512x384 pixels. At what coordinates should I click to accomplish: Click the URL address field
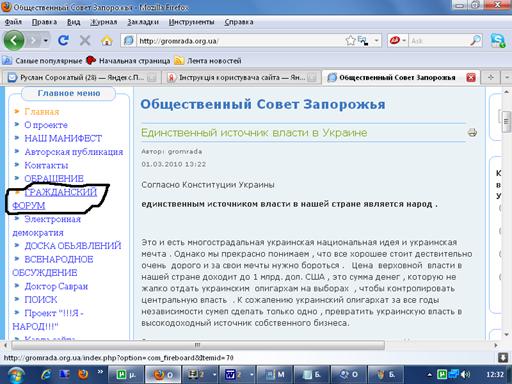[240, 41]
